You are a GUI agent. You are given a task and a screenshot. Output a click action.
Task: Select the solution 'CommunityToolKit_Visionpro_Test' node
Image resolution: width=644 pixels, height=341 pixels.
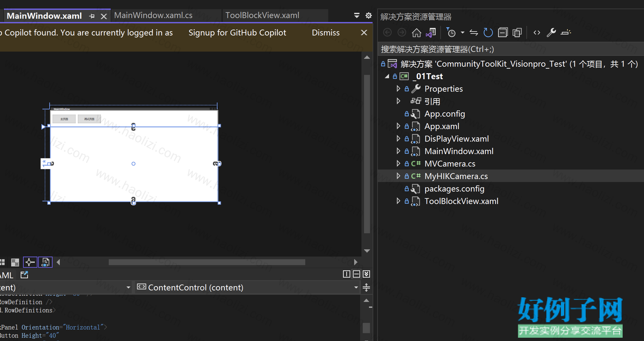tap(519, 64)
